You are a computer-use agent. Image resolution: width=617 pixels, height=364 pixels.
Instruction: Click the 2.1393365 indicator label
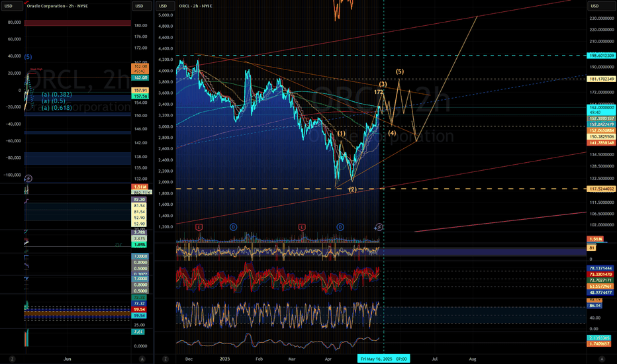[x=599, y=338]
